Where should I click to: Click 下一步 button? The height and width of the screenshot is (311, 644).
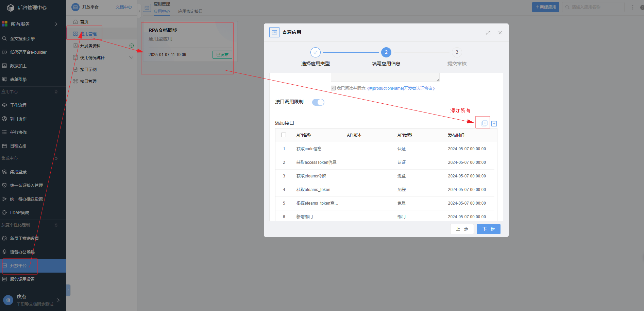pyautogui.click(x=489, y=229)
